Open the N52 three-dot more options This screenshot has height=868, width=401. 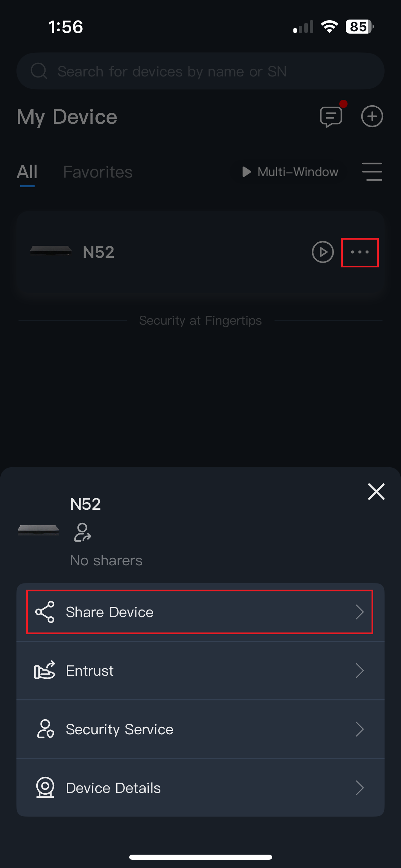[360, 252]
